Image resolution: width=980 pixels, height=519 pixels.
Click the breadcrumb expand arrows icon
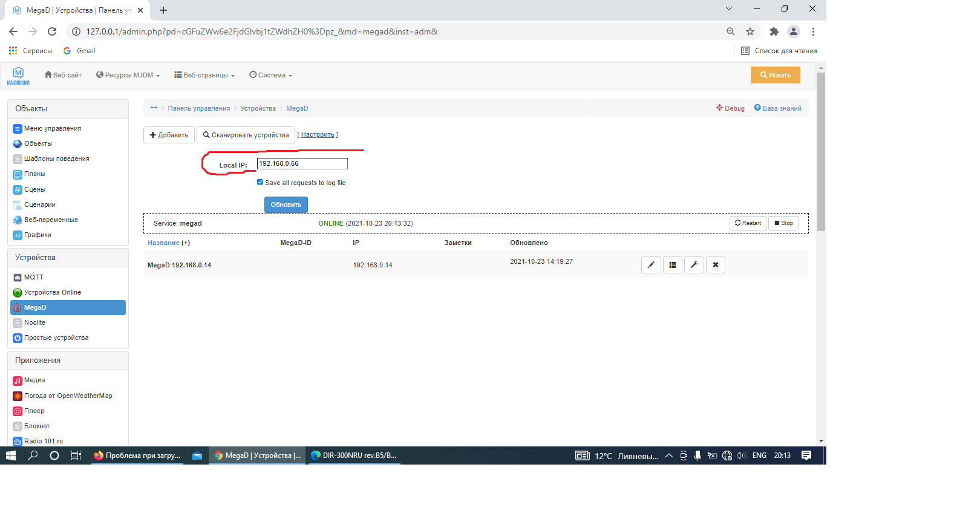(x=154, y=108)
